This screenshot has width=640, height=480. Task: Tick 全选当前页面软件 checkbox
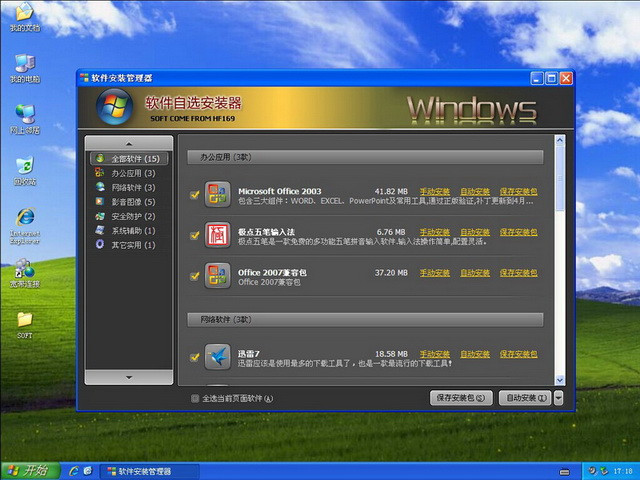(195, 398)
